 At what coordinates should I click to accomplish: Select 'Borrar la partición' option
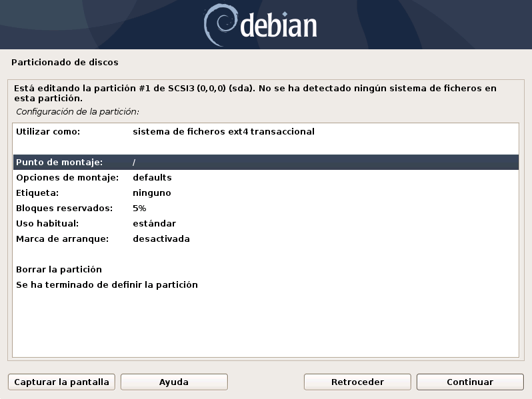click(59, 270)
